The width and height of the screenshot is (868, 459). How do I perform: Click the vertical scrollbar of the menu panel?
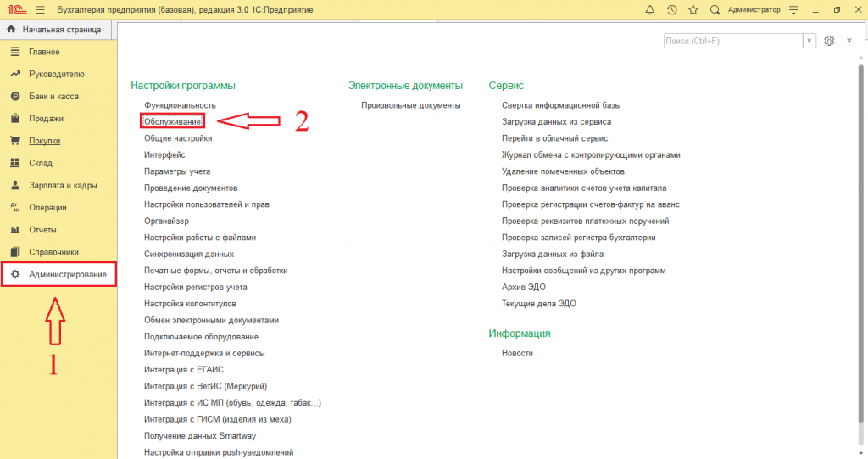tap(861, 243)
